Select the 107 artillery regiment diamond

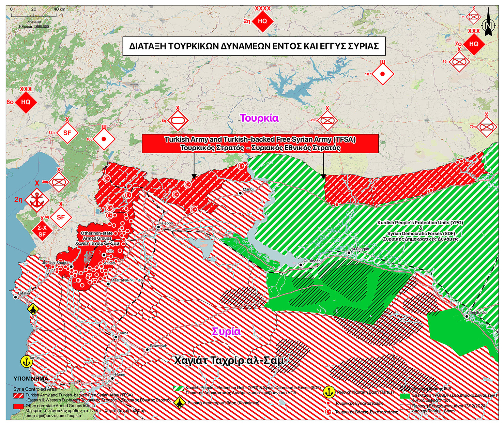[x=382, y=74]
